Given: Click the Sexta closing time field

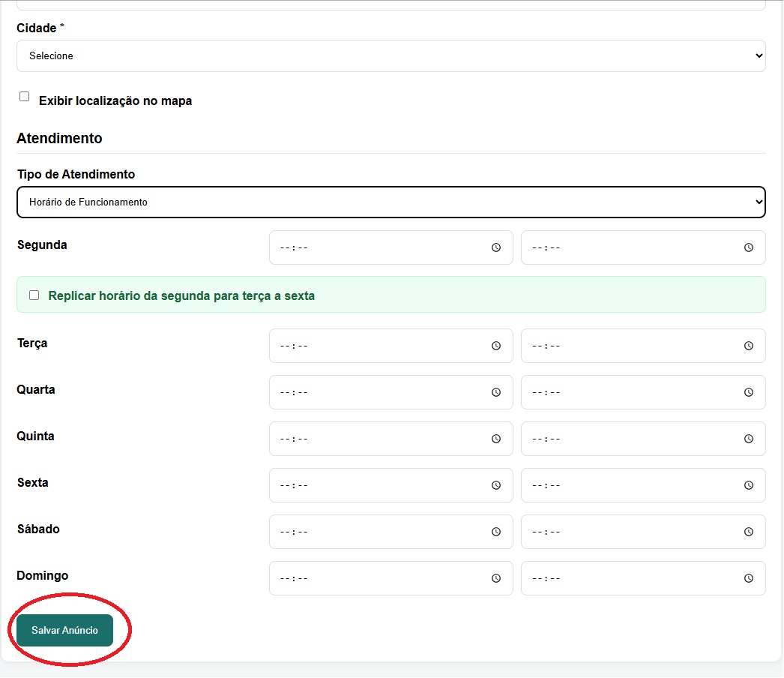Looking at the screenshot, I should point(643,485).
